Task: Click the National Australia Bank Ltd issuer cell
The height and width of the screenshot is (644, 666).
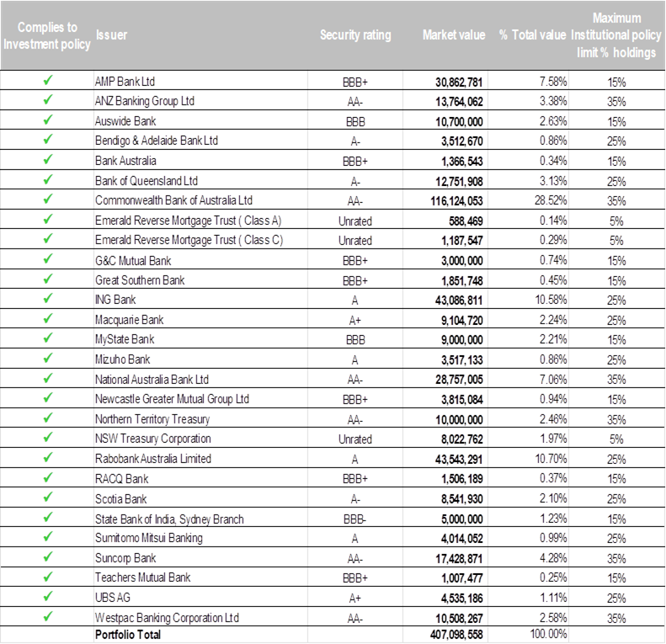Action: click(x=152, y=380)
